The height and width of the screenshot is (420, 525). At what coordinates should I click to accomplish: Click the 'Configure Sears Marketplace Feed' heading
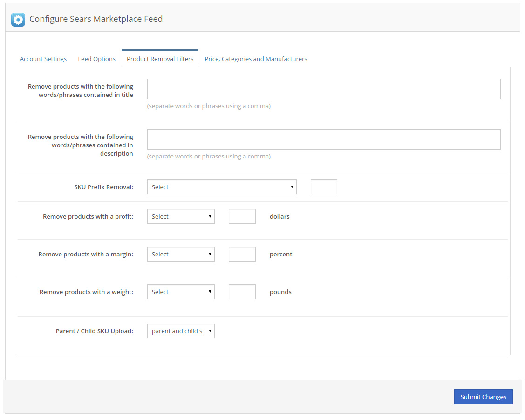[x=96, y=19]
